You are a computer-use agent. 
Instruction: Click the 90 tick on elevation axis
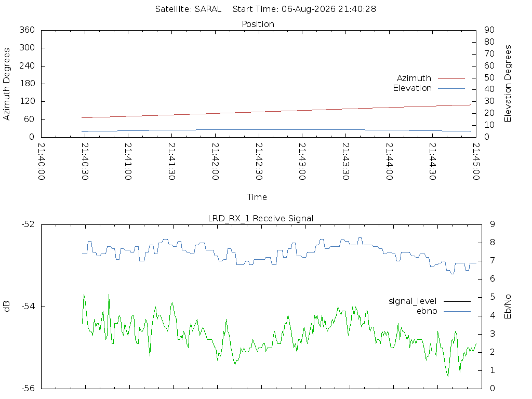pyautogui.click(x=489, y=30)
